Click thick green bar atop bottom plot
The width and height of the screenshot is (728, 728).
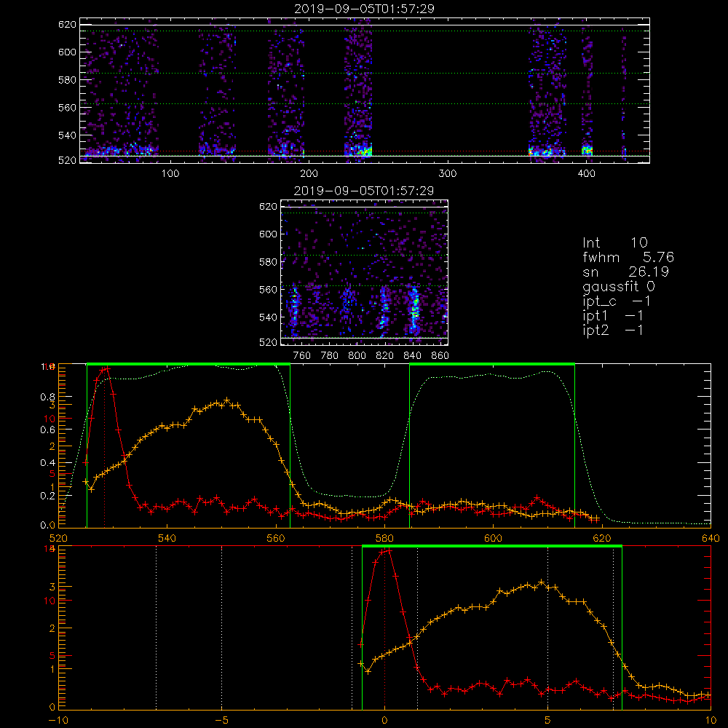[x=491, y=546]
